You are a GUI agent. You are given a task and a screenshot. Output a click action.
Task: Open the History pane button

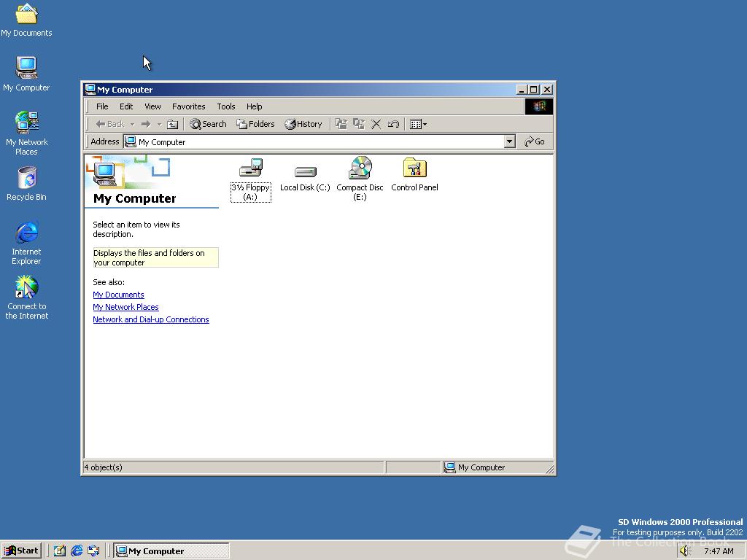(303, 124)
